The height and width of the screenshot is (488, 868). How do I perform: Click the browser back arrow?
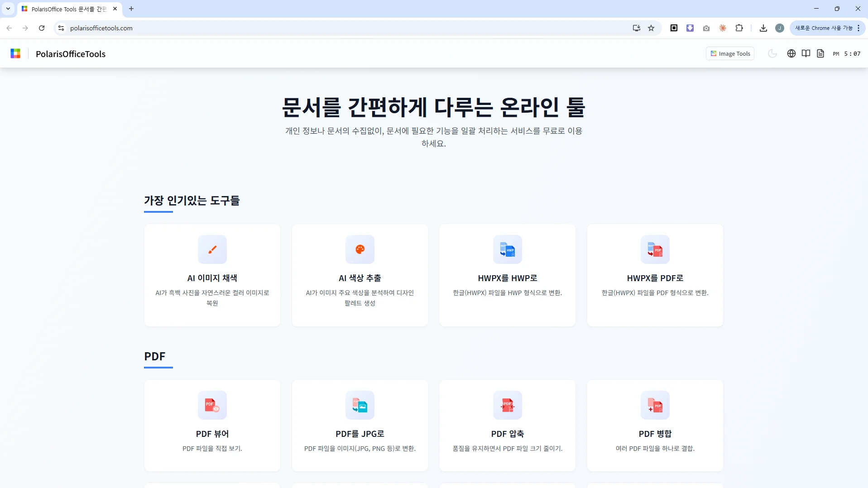coord(9,28)
